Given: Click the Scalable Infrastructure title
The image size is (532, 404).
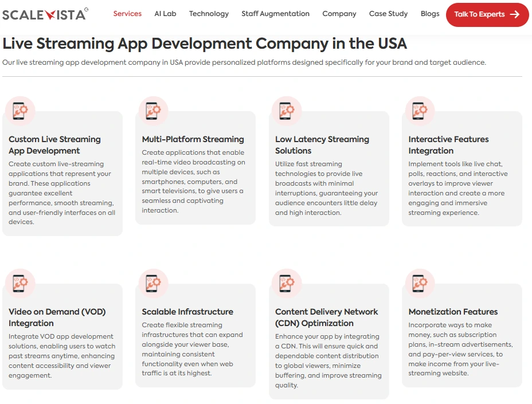Looking at the screenshot, I should coord(187,311).
